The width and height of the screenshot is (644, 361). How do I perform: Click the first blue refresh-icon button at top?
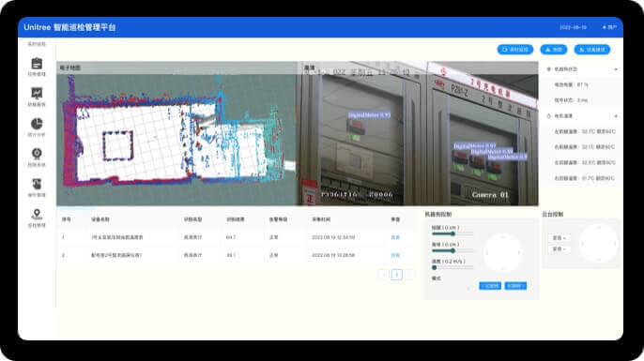coord(515,50)
